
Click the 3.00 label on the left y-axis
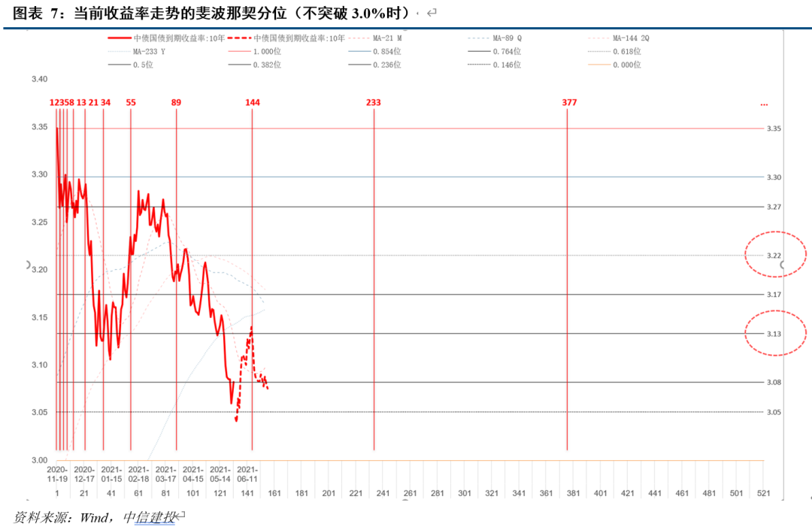pyautogui.click(x=39, y=460)
